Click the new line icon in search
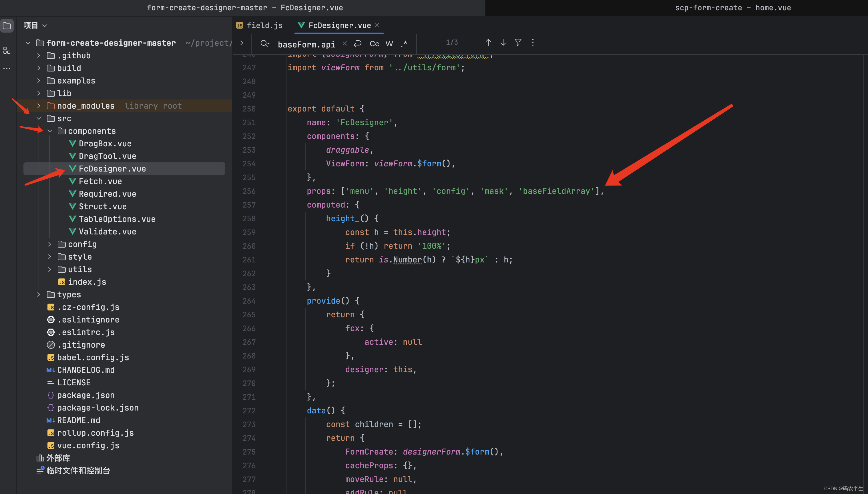This screenshot has width=868, height=494. pos(358,44)
